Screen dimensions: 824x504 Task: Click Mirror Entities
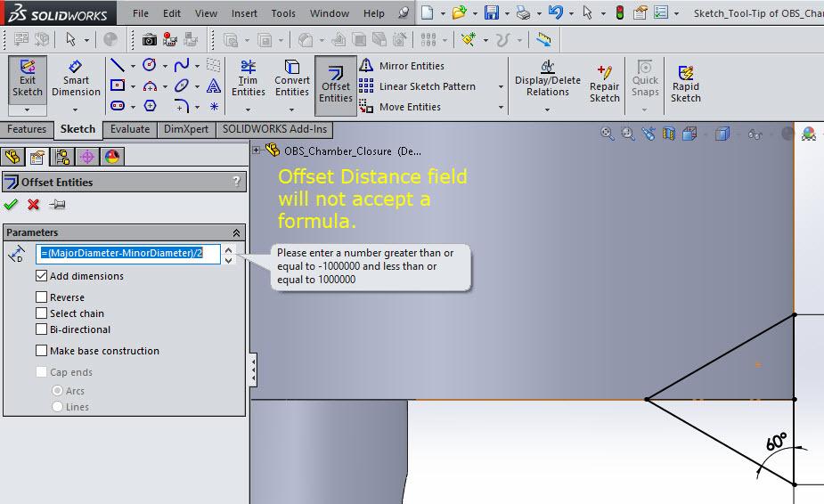click(x=402, y=66)
